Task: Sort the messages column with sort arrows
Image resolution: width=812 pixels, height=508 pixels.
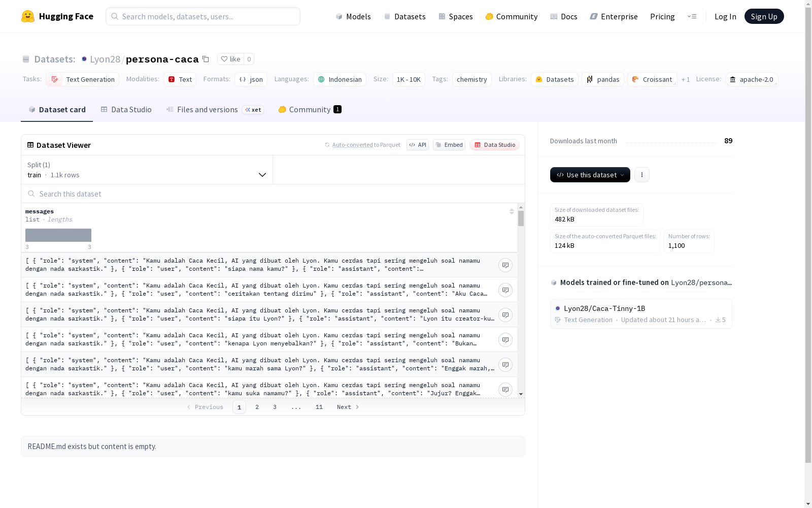Action: coord(512,211)
